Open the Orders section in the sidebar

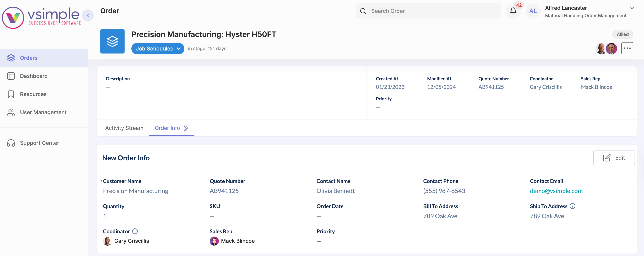coord(29,58)
